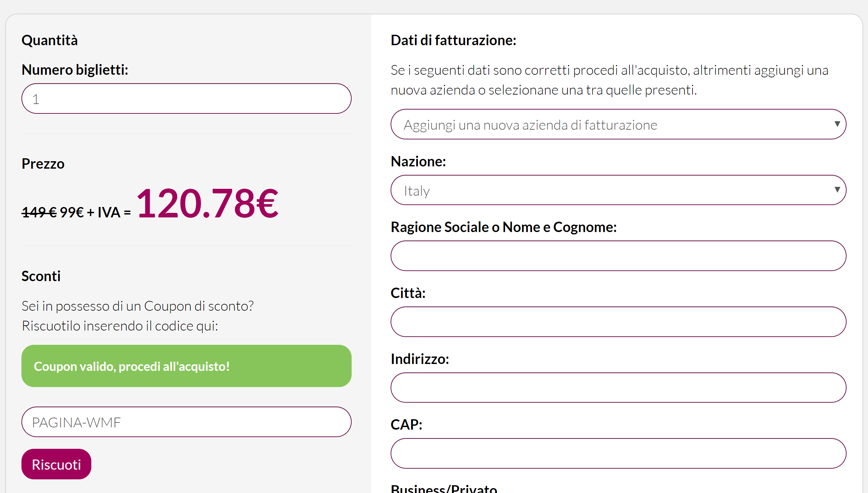Click the 120.78€ total price

click(207, 203)
